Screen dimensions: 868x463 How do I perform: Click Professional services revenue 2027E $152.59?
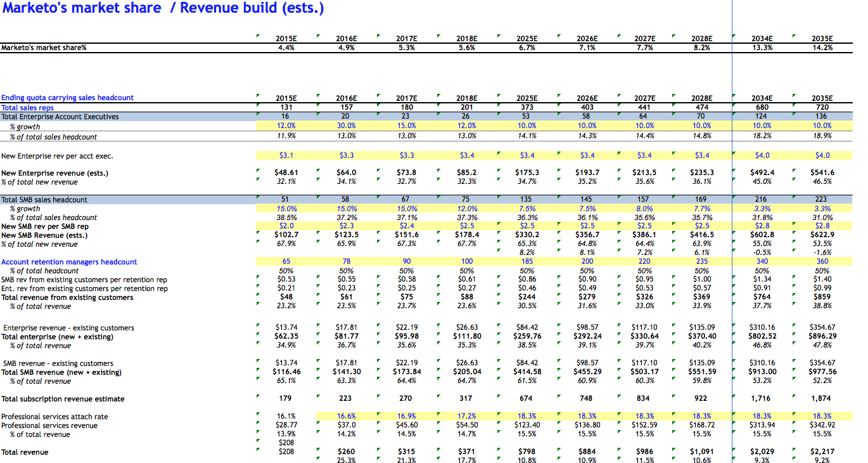click(644, 425)
